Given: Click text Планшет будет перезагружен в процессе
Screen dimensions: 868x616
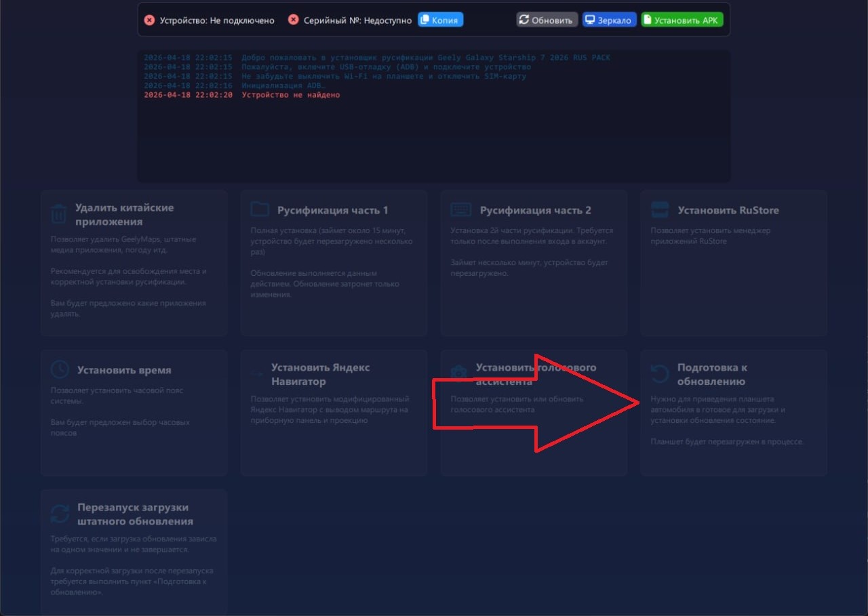Looking at the screenshot, I should pos(727,442).
